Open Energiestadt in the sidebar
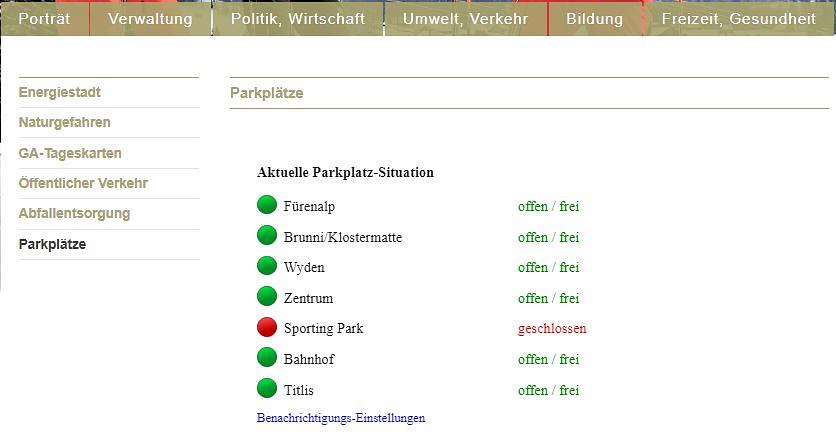 tap(59, 92)
